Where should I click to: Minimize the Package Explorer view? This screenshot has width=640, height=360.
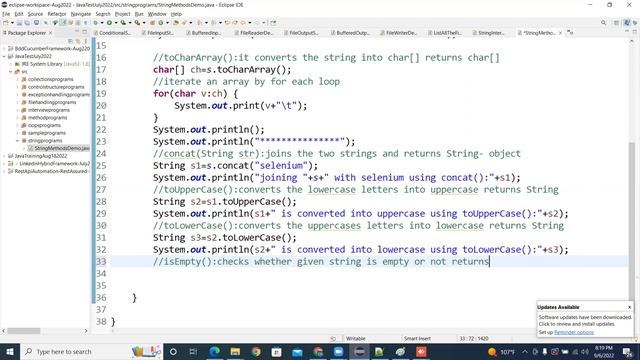(x=77, y=32)
